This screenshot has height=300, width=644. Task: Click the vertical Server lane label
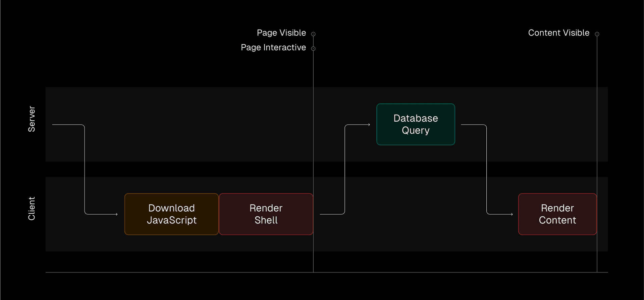click(32, 119)
